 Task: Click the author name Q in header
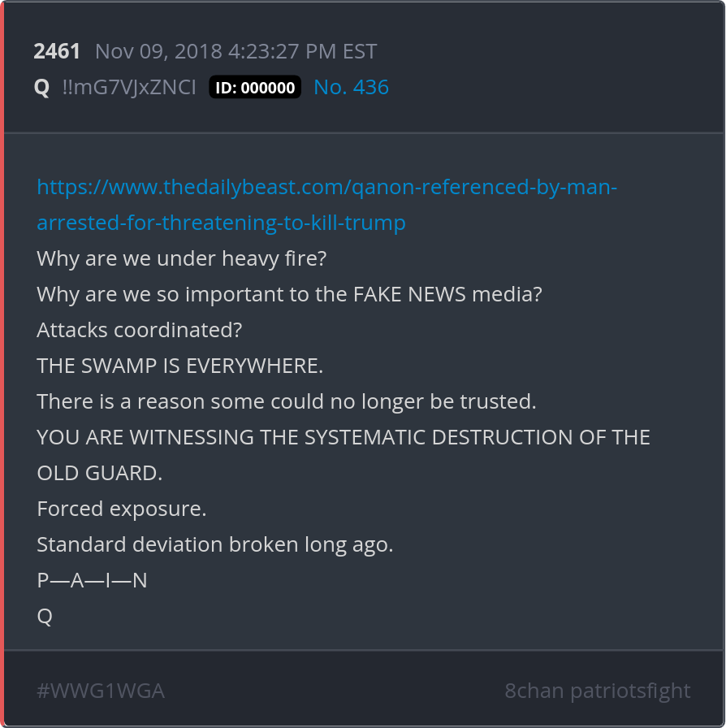click(42, 87)
